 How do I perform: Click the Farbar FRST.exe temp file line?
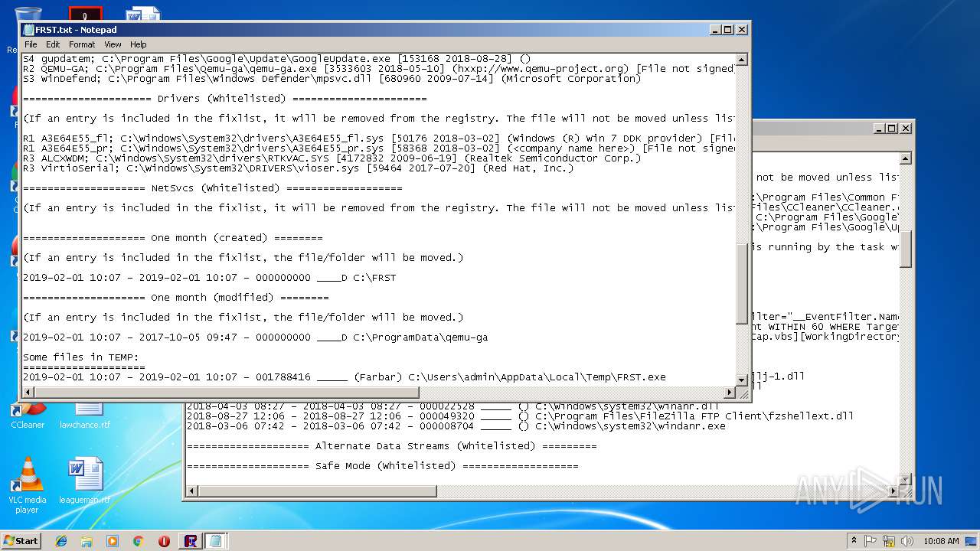point(344,377)
